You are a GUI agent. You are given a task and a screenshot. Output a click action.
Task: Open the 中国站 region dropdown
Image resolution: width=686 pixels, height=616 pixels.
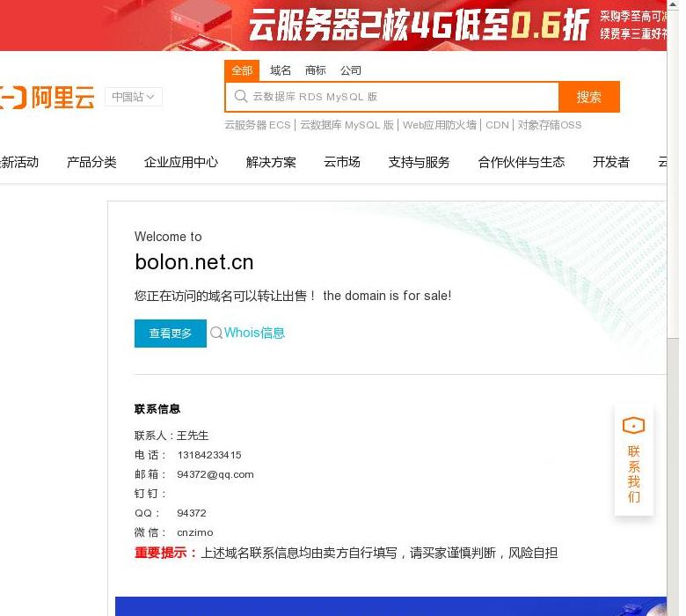coord(134,97)
